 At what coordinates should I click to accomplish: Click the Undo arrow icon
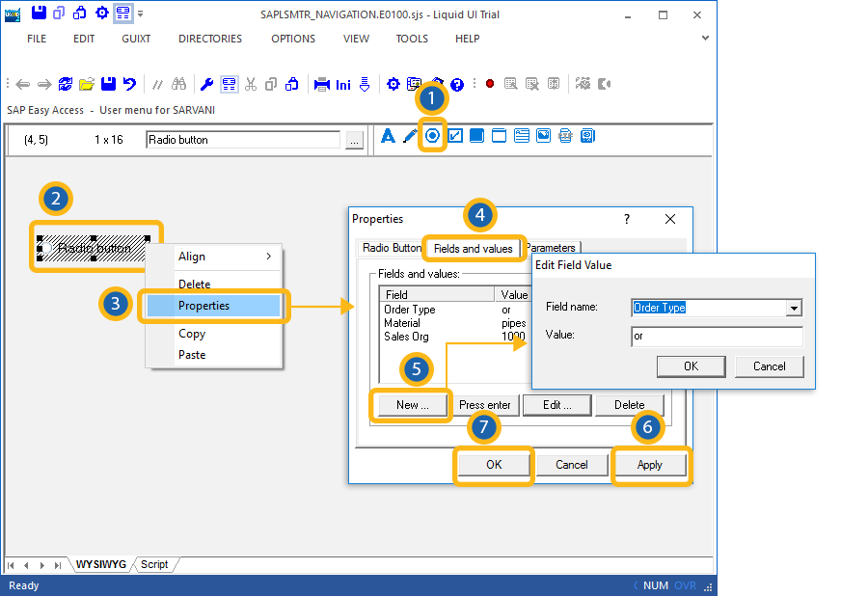(129, 84)
